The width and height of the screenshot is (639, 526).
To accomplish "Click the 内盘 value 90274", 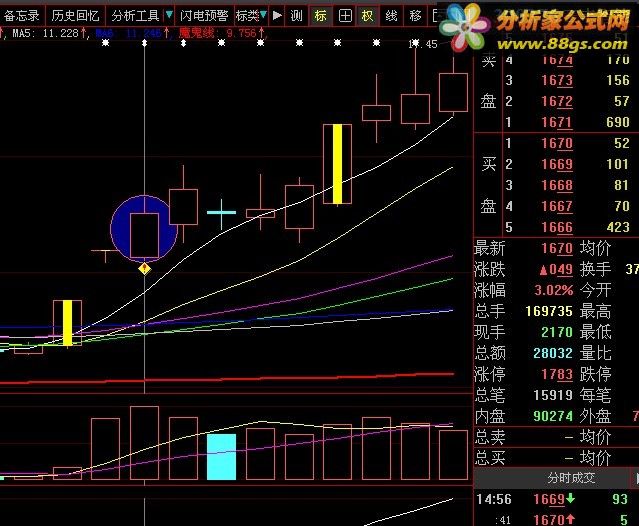I will point(553,416).
